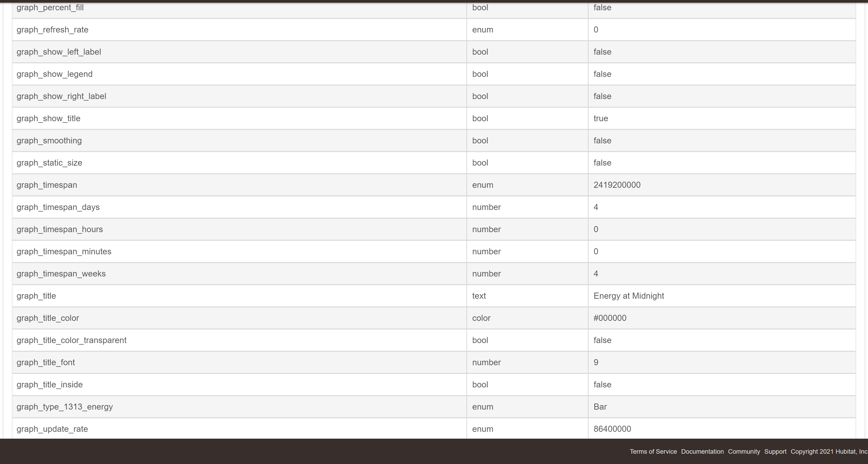Click the graph_show_title 'true' value

pos(601,119)
